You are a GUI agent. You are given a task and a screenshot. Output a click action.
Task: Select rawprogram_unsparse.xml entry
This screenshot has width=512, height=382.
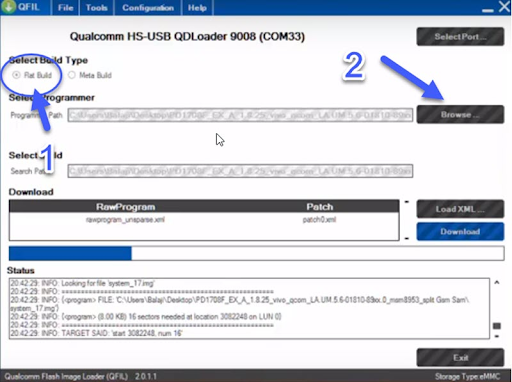pyautogui.click(x=125, y=220)
